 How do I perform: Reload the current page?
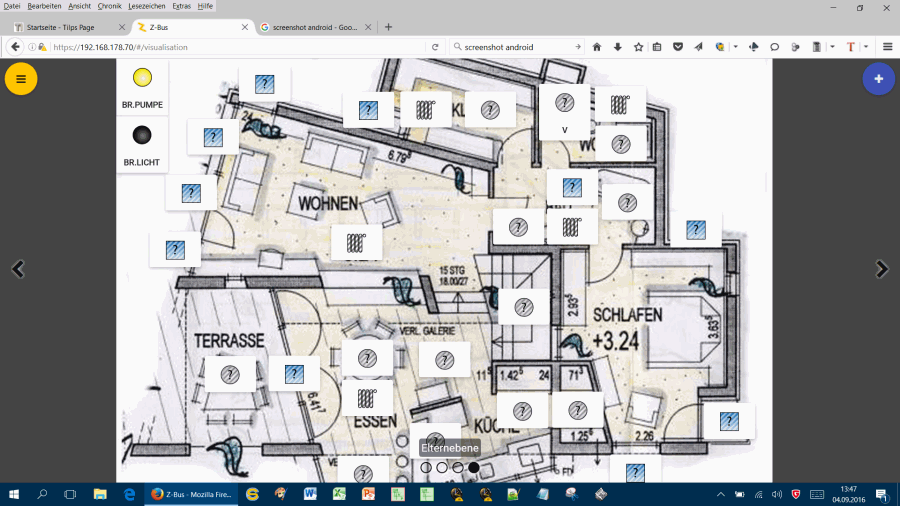435,47
